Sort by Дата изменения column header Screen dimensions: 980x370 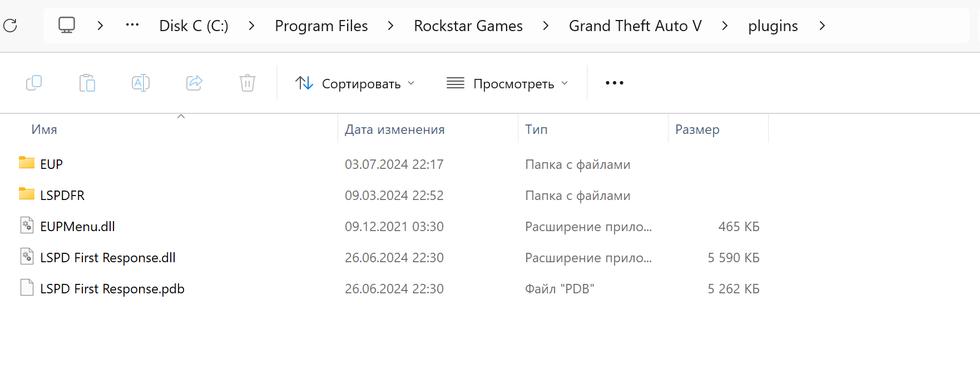tap(394, 129)
